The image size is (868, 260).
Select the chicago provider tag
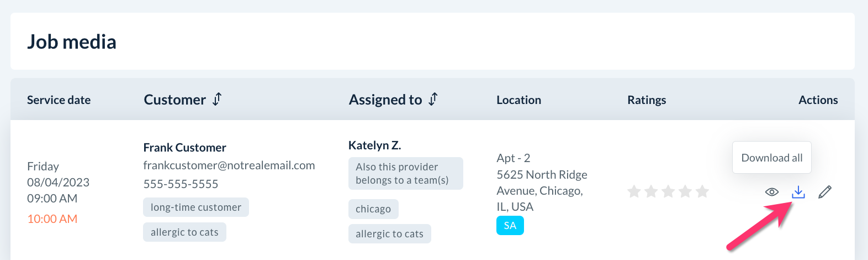tap(373, 209)
